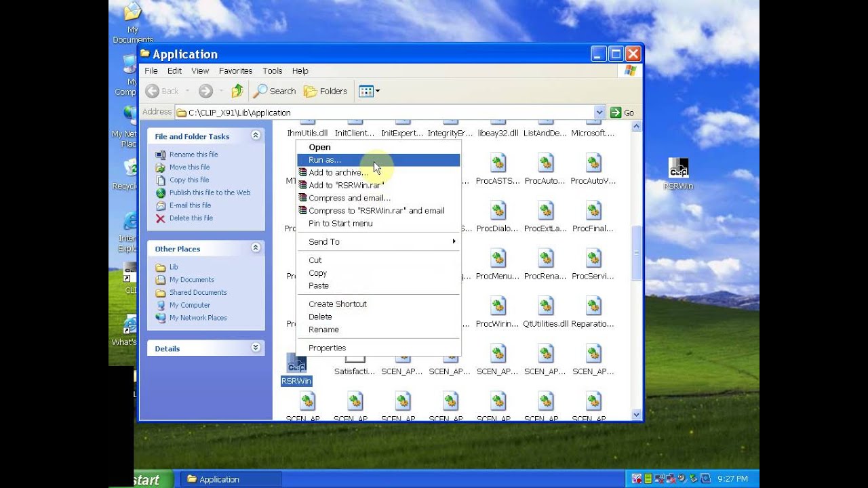Go up one folder level icon
Image resolution: width=868 pixels, height=488 pixels.
tap(237, 91)
